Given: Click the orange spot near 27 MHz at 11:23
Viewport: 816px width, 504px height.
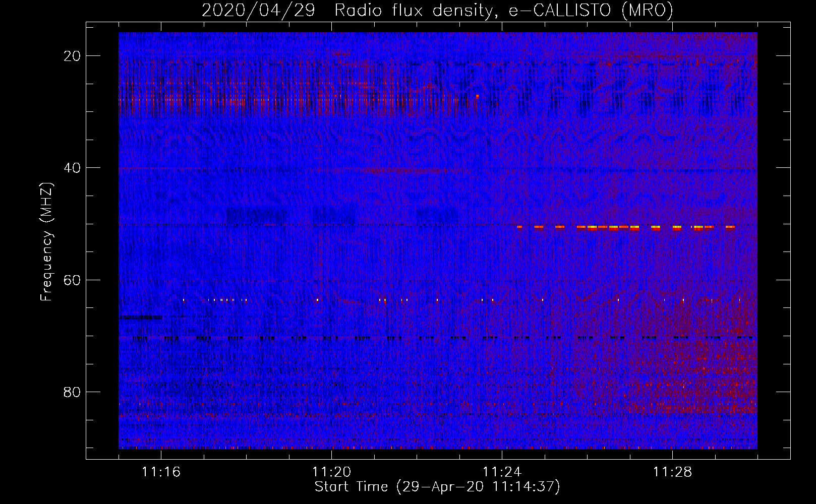Looking at the screenshot, I should coord(477,96).
